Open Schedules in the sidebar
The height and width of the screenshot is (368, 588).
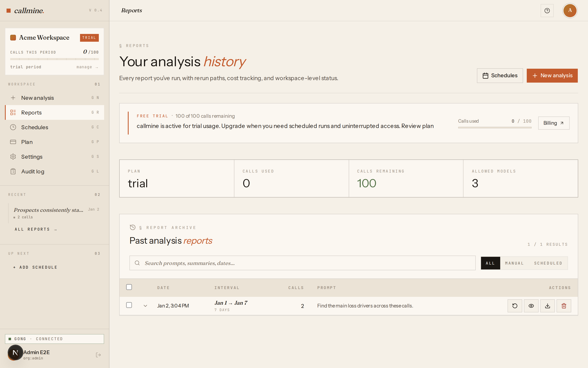(x=55, y=127)
